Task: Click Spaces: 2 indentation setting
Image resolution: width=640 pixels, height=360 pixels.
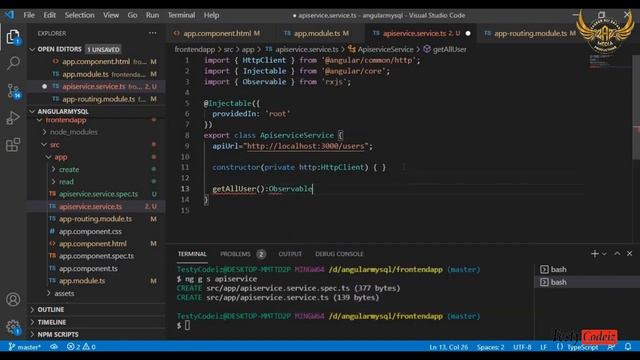Action: [490, 347]
